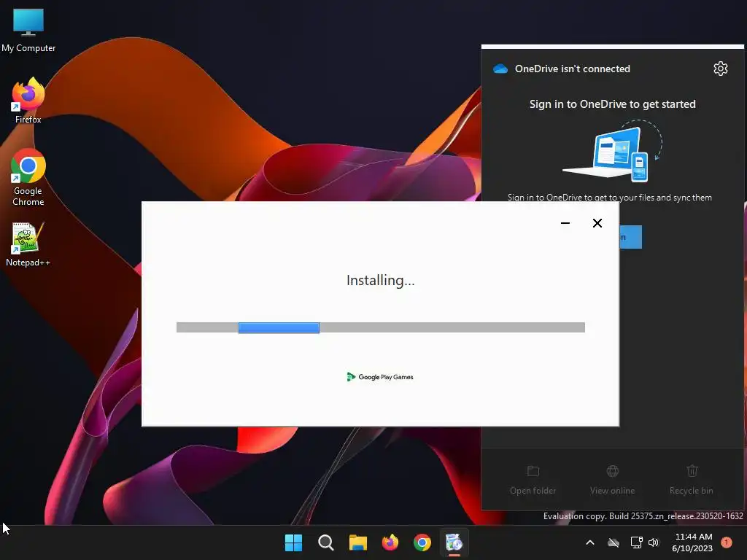Image resolution: width=747 pixels, height=560 pixels.
Task: Launch Chrome from the taskbar
Action: point(422,542)
